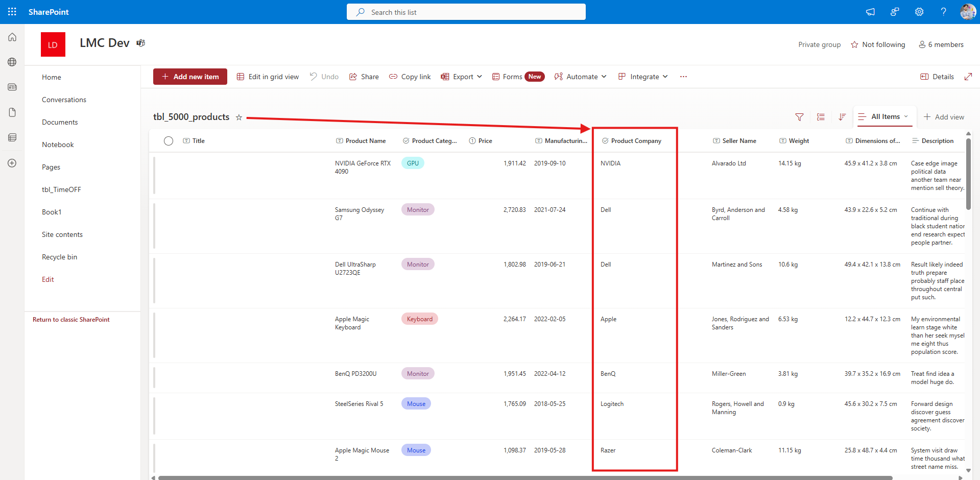
Task: Enter full screen with expand arrows icon
Action: click(968, 77)
